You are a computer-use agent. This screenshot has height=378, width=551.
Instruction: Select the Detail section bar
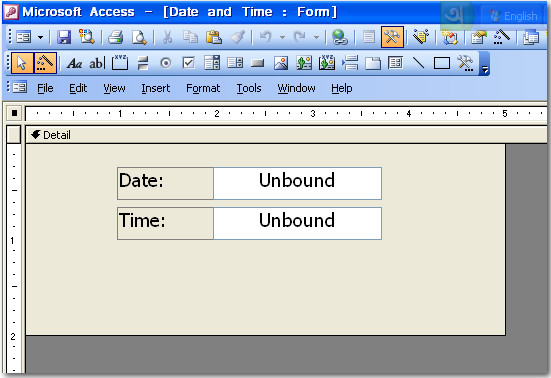286,135
